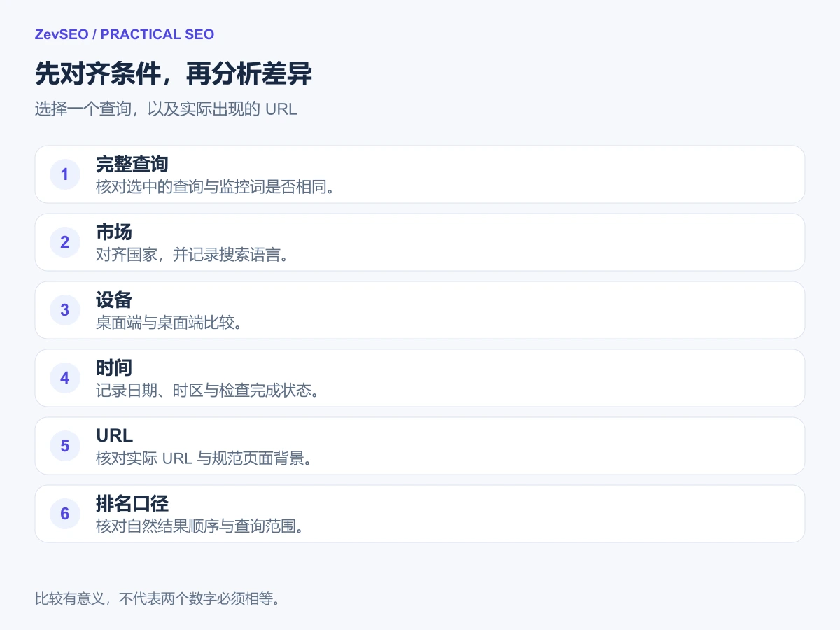
Task: Click the title 先对齐条件，再分析差异
Action: [174, 73]
